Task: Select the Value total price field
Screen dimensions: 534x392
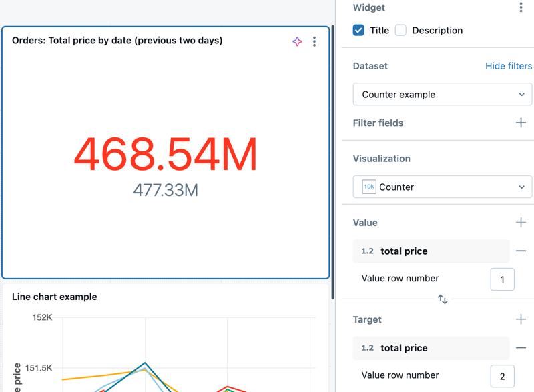Action: coord(431,251)
